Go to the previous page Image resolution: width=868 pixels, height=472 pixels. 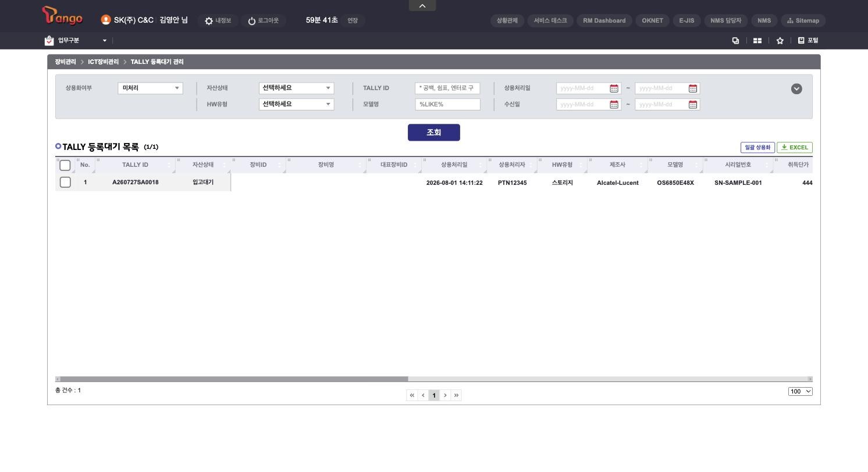[x=423, y=395]
